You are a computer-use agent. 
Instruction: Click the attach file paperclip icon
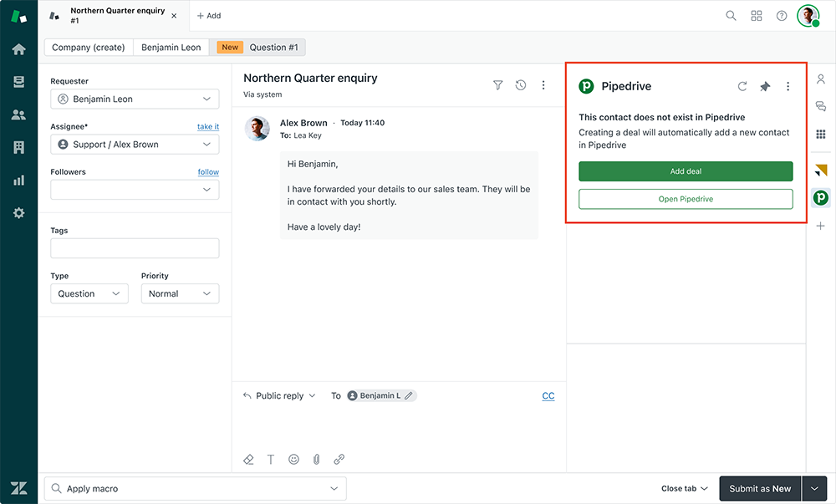pos(316,459)
